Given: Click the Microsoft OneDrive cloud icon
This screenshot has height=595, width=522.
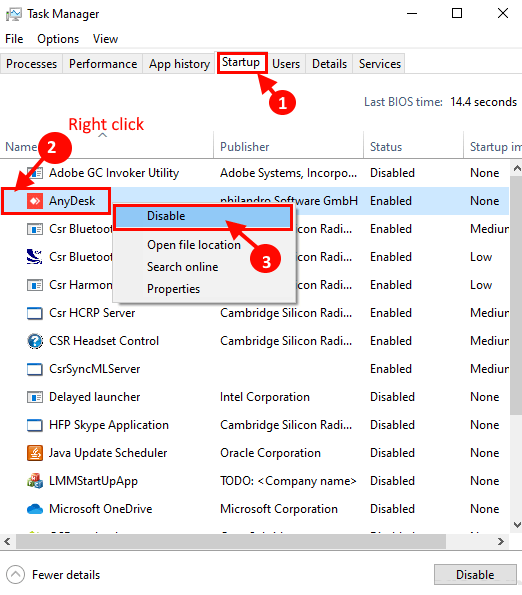Looking at the screenshot, I should click(35, 509).
